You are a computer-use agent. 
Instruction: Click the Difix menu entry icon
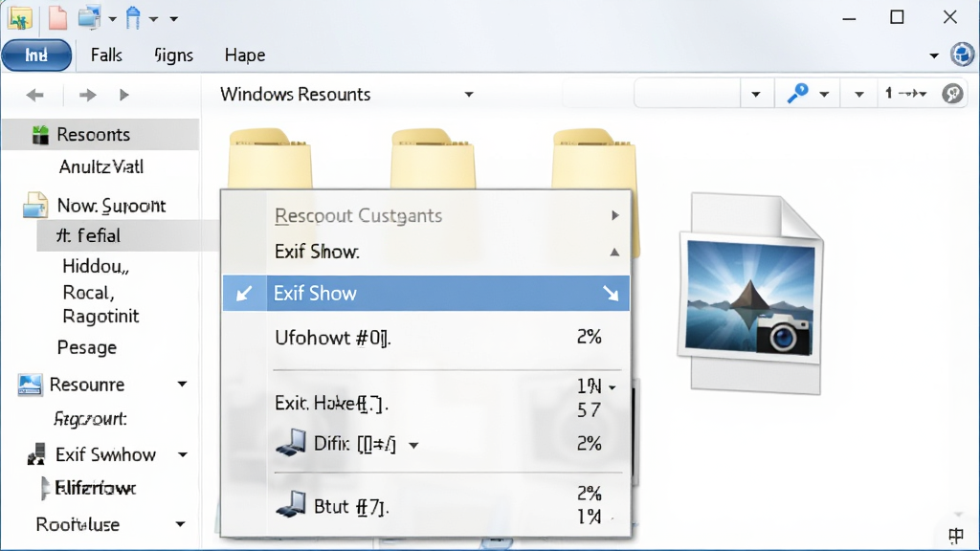tap(291, 443)
